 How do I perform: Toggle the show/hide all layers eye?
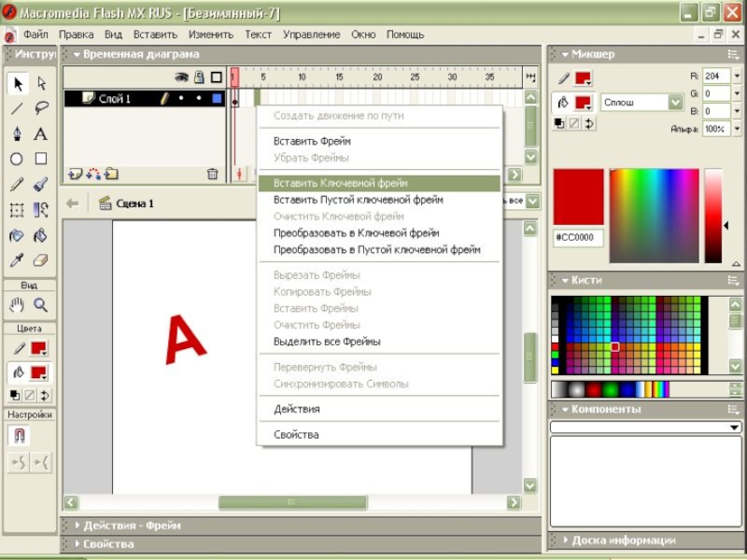(x=181, y=77)
